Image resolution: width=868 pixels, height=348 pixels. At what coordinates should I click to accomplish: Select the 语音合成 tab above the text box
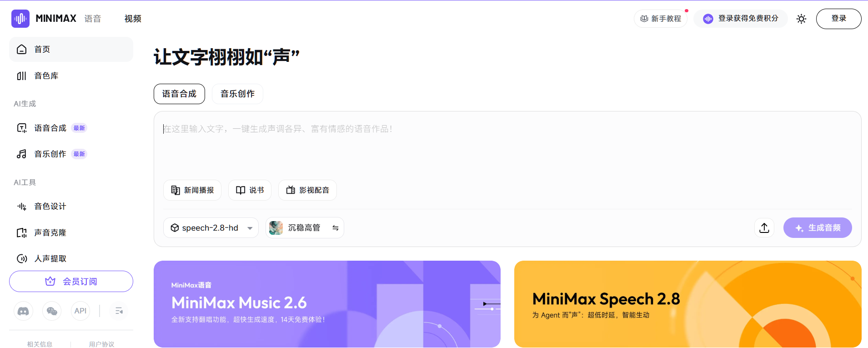pos(179,94)
